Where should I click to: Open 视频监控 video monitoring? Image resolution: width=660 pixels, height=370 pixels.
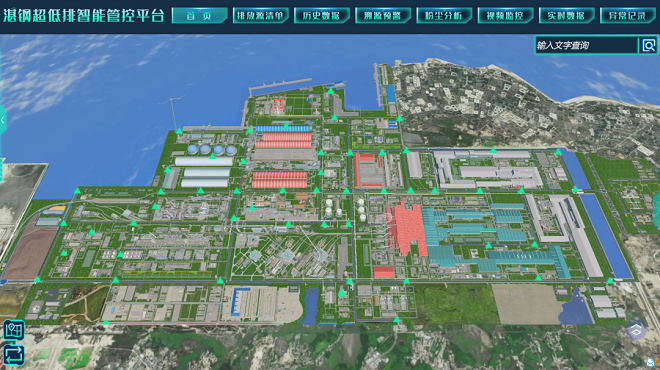pyautogui.click(x=506, y=16)
